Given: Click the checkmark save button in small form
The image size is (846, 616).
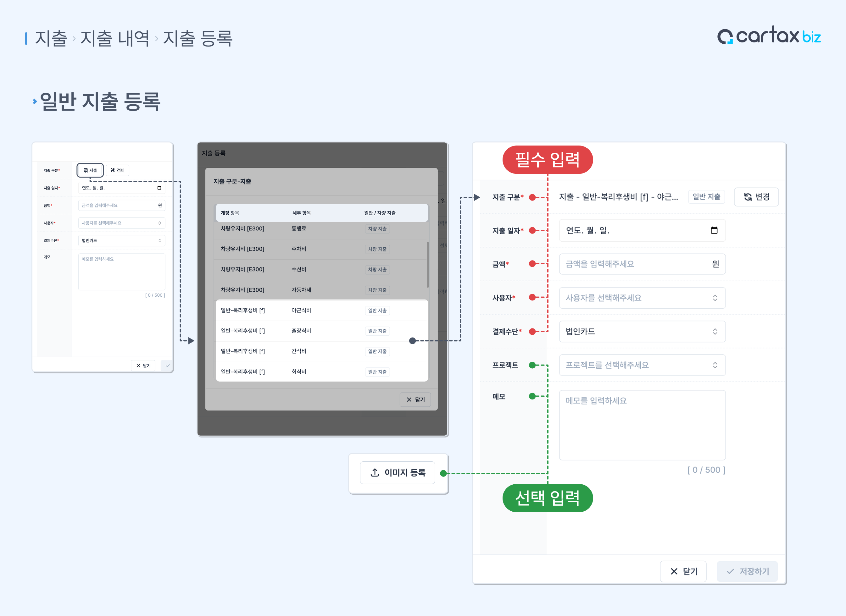Looking at the screenshot, I should [167, 366].
